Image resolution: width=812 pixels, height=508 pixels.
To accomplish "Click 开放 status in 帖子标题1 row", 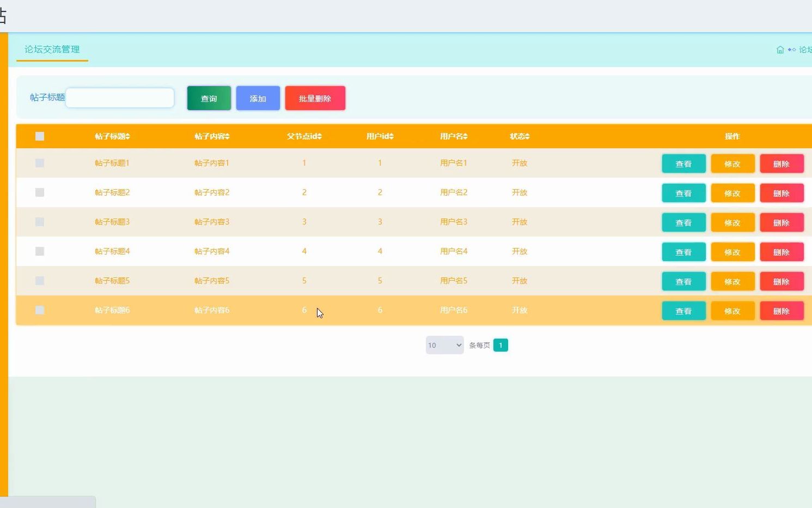I will coord(520,163).
